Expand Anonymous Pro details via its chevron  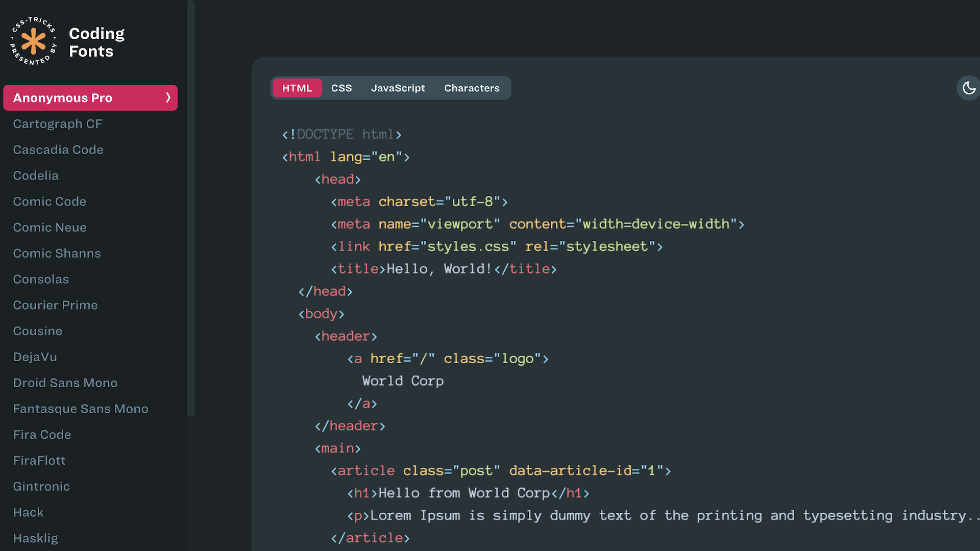click(x=169, y=97)
